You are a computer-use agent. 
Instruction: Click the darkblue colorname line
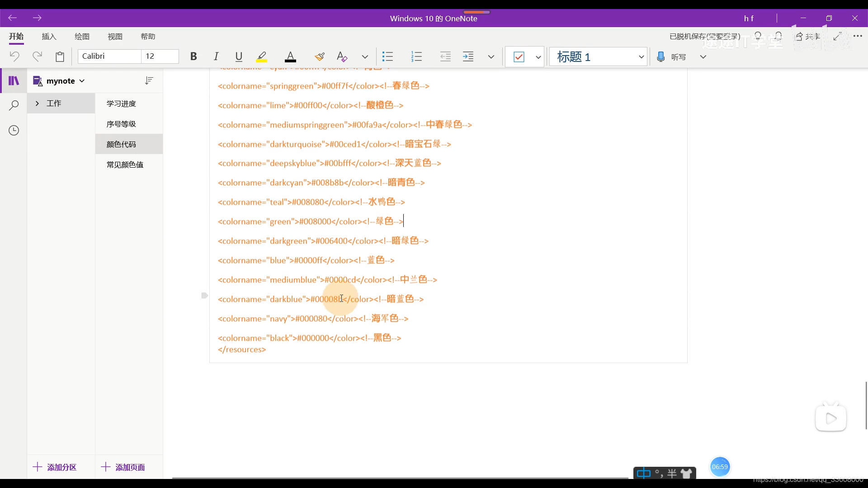pos(321,299)
